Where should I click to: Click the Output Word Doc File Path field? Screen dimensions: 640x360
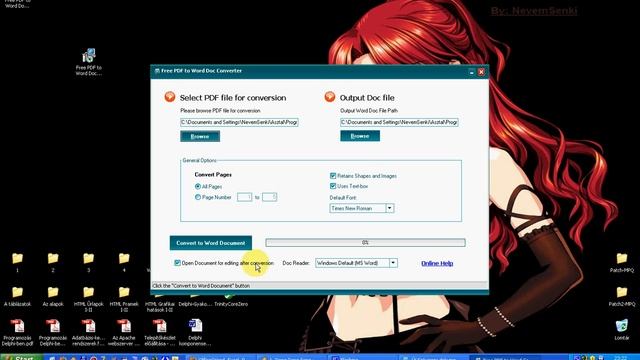coord(399,122)
